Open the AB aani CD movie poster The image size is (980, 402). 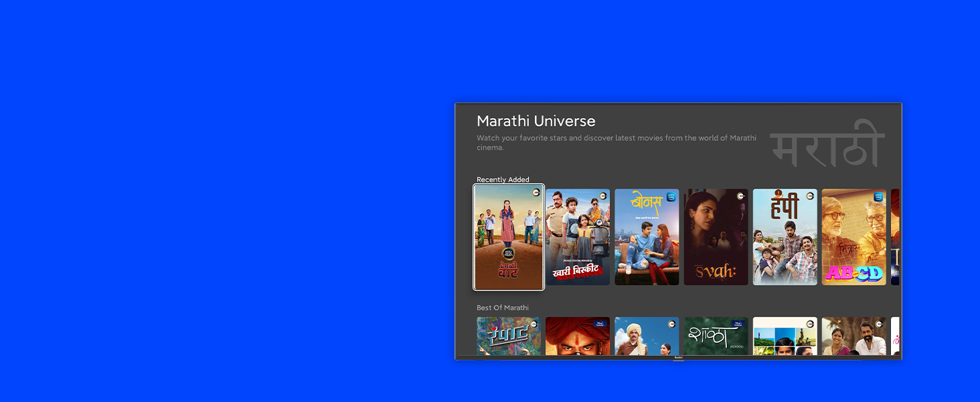click(853, 237)
